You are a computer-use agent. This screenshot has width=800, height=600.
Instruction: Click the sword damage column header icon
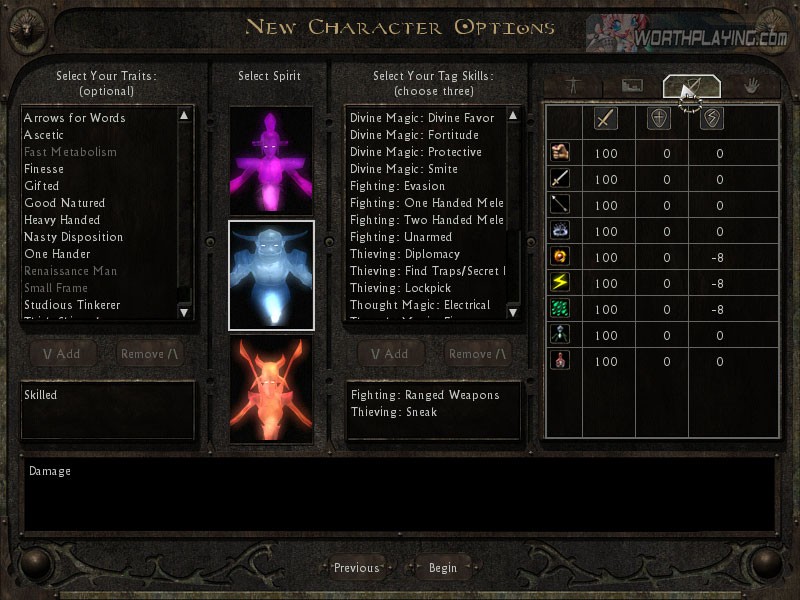coord(606,119)
